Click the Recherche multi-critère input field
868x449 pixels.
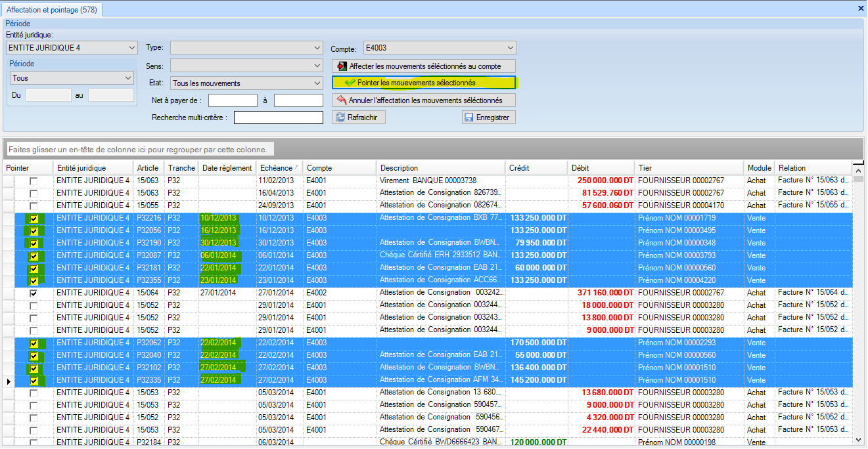[279, 118]
